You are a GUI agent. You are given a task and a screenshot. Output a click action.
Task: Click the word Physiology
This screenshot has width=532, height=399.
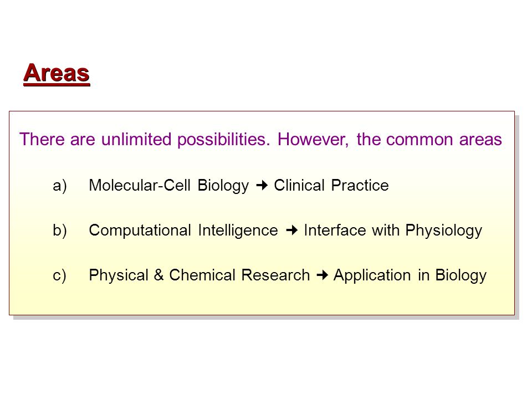pyautogui.click(x=444, y=231)
